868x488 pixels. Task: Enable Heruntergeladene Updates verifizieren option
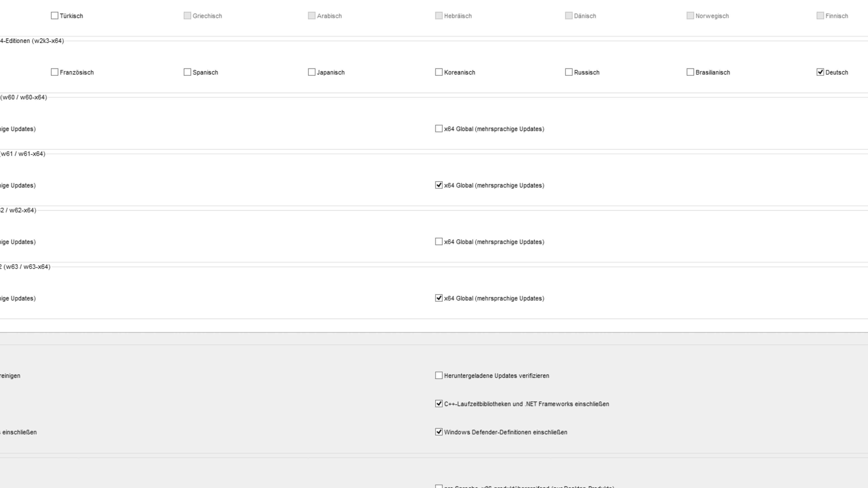pyautogui.click(x=439, y=375)
